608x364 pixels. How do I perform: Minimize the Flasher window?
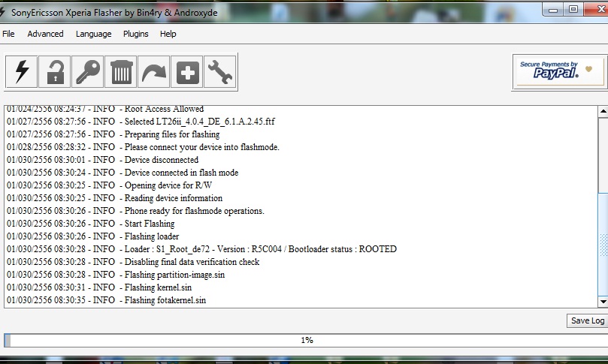pos(553,10)
